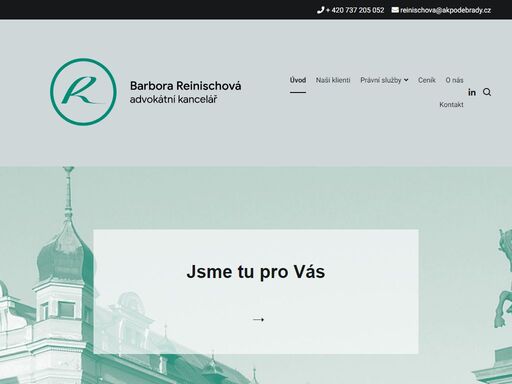The height and width of the screenshot is (384, 512).
Task: Open the Úvod menu item
Action: [x=298, y=80]
